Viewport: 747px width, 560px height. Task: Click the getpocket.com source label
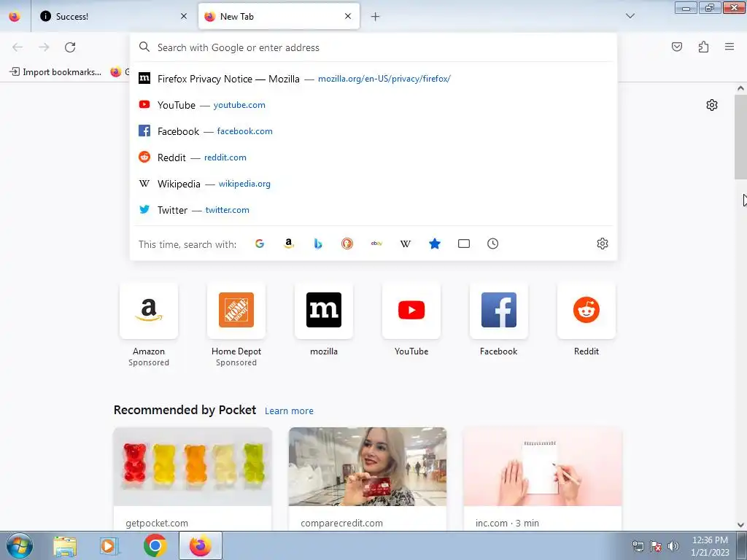[x=157, y=523]
